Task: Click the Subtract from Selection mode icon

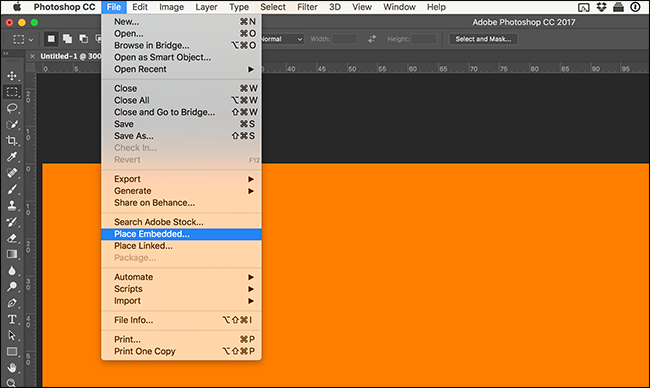Action: click(x=83, y=39)
